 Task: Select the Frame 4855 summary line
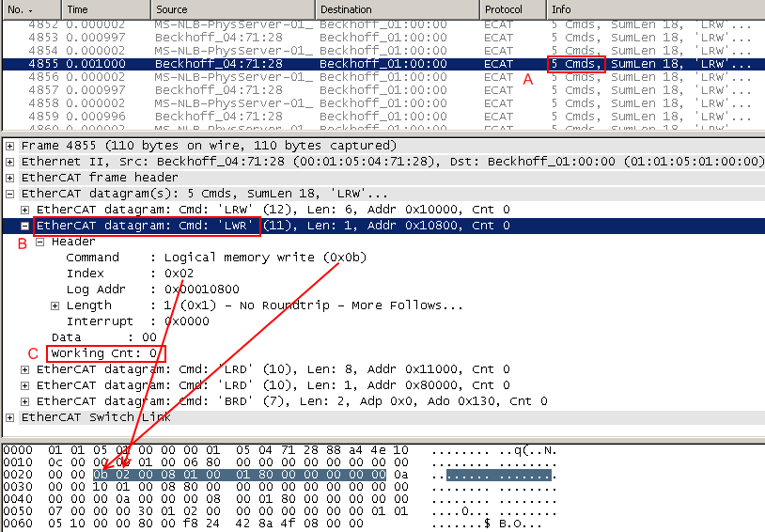(209, 146)
